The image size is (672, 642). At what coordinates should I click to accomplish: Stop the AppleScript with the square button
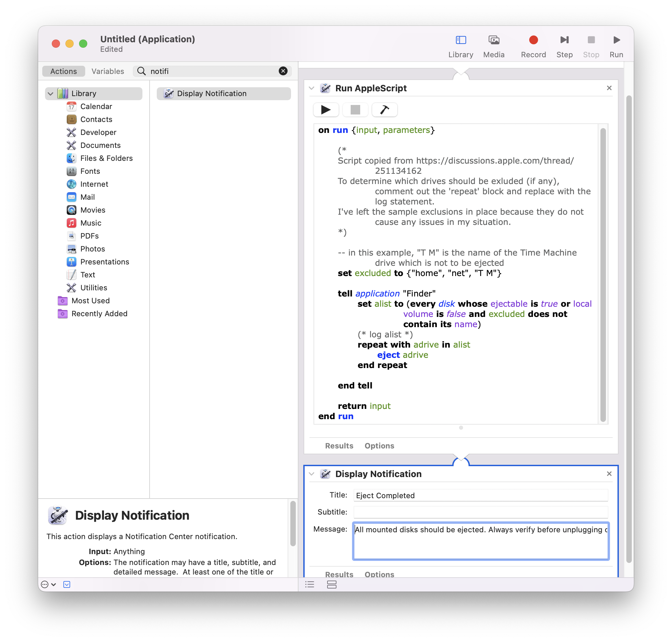[x=355, y=110]
